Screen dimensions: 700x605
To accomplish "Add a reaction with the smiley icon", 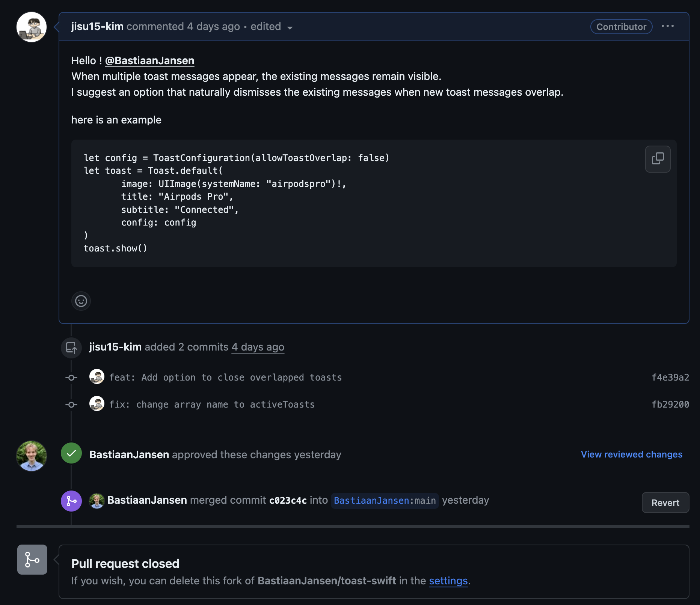I will click(81, 301).
